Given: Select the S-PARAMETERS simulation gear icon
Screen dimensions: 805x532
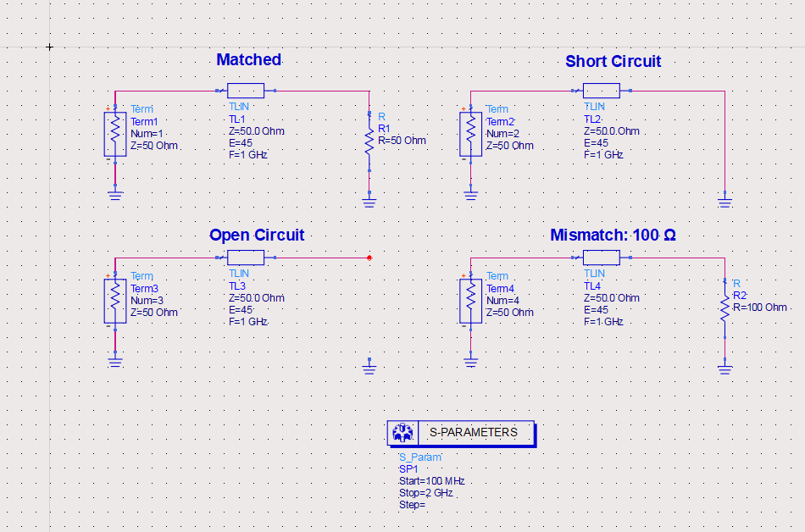Looking at the screenshot, I should 402,433.
